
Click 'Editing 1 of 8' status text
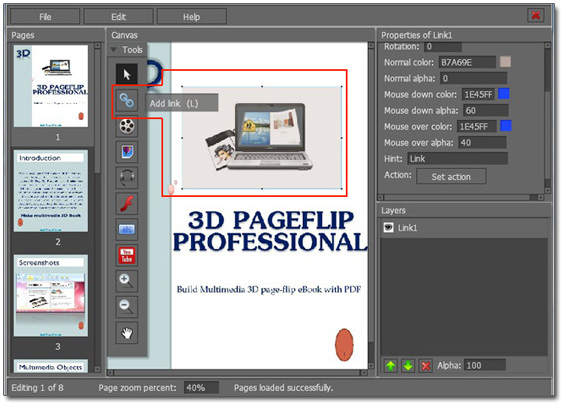click(37, 388)
